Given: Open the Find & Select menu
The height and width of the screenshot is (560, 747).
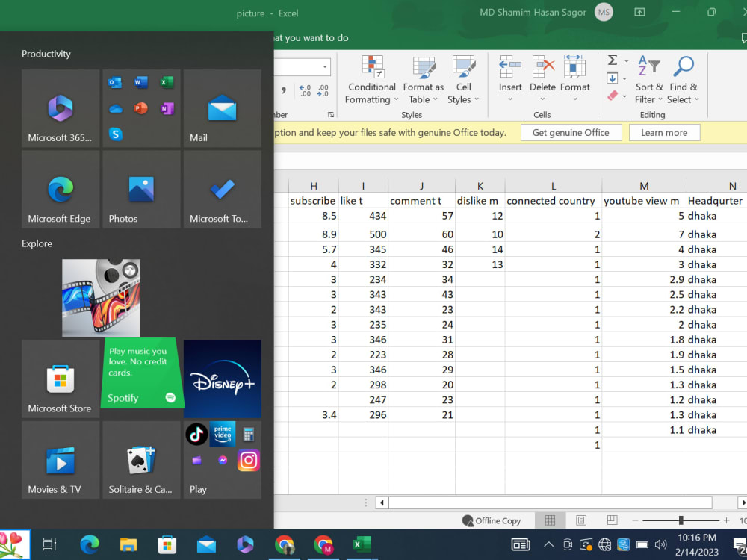Looking at the screenshot, I should [x=684, y=80].
